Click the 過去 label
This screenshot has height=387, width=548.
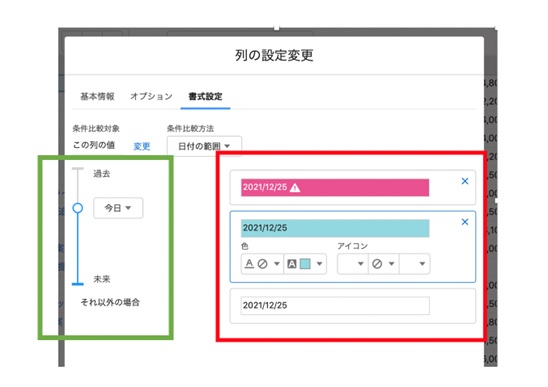[x=102, y=173]
